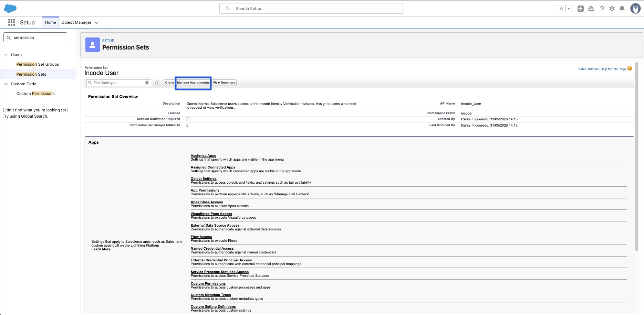The height and width of the screenshot is (315, 644).
Task: Open the Object Settings link
Action: (x=204, y=179)
